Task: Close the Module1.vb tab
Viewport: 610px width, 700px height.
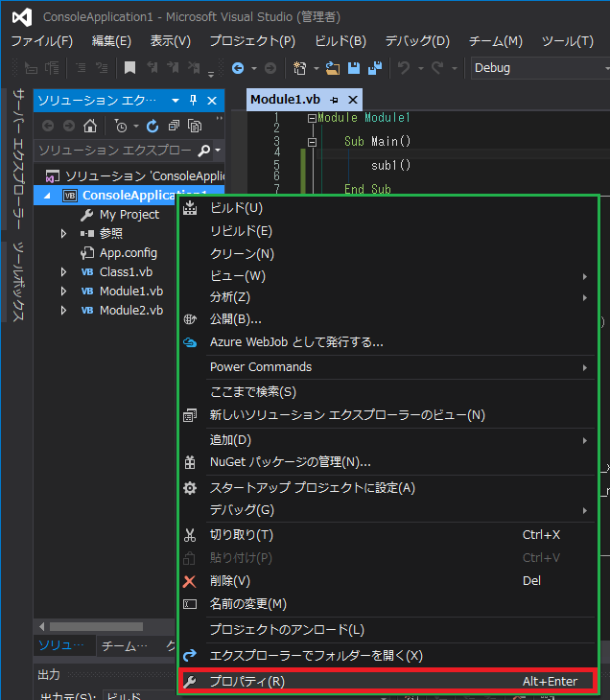Action: click(353, 100)
